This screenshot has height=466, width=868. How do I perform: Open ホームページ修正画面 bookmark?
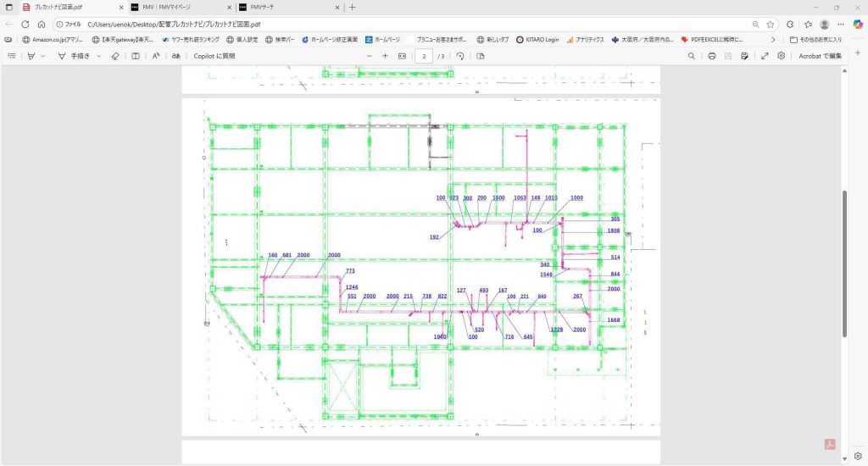pos(330,40)
